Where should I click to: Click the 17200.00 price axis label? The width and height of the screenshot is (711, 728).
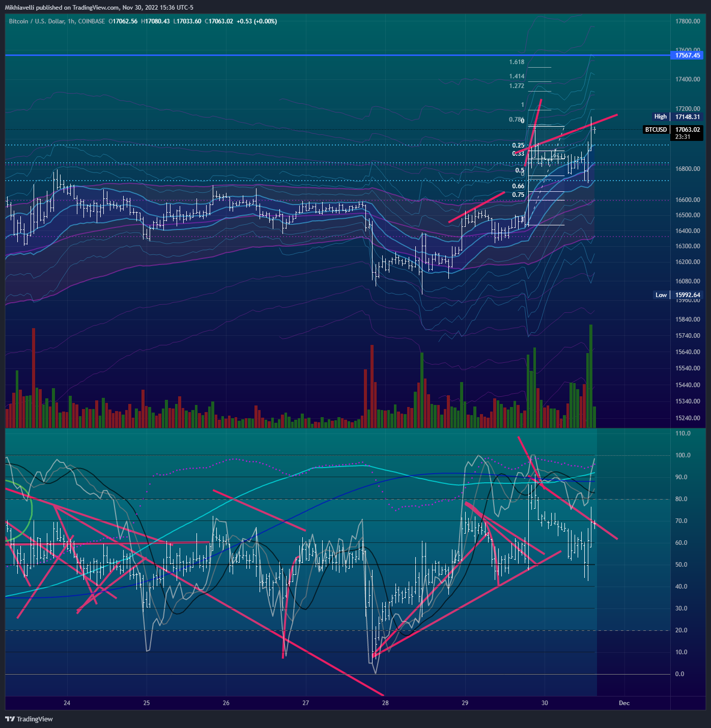click(688, 109)
